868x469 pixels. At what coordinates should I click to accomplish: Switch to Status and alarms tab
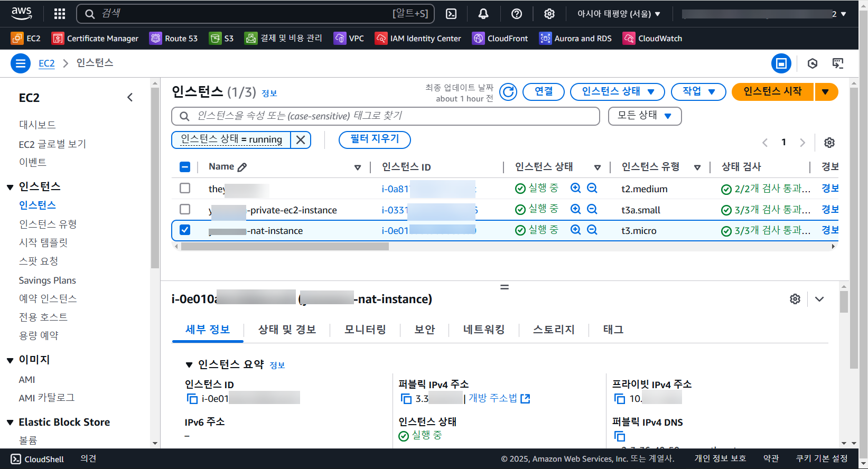tap(287, 330)
